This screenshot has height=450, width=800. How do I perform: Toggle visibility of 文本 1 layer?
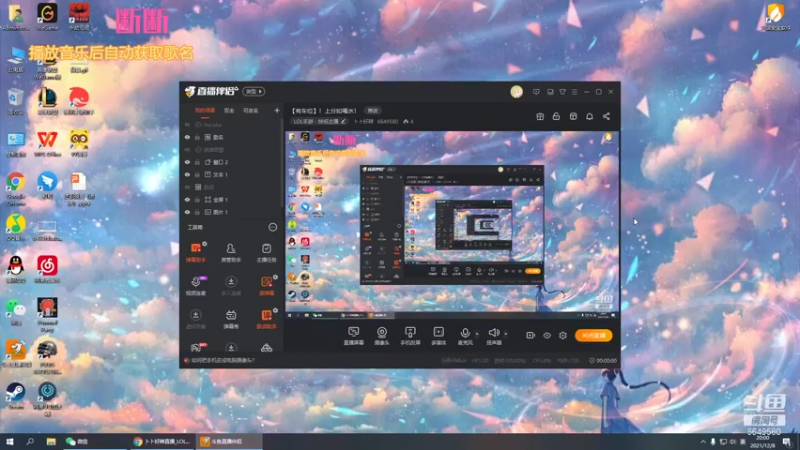pos(187,174)
